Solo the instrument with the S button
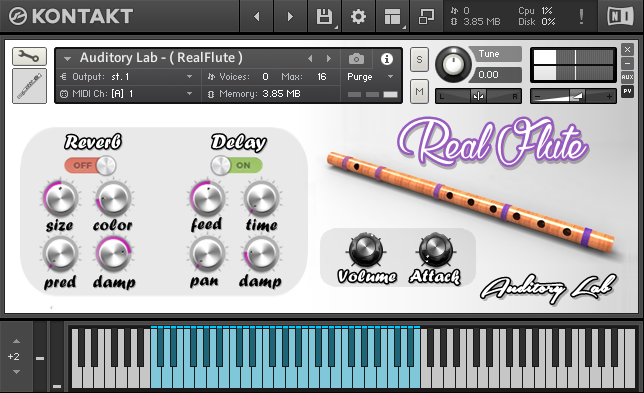644x393 pixels. pyautogui.click(x=419, y=60)
